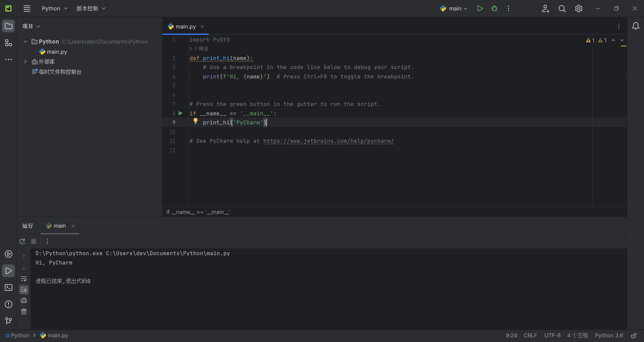This screenshot has height=342, width=644.
Task: Select 临时文件和控制台 in project tree
Action: click(57, 72)
